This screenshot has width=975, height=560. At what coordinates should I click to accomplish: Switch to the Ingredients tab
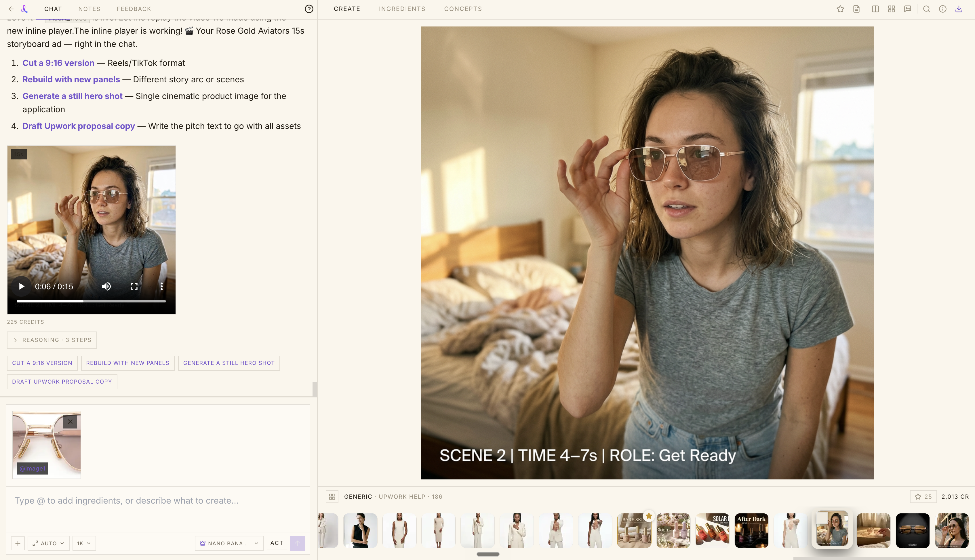[x=402, y=9]
